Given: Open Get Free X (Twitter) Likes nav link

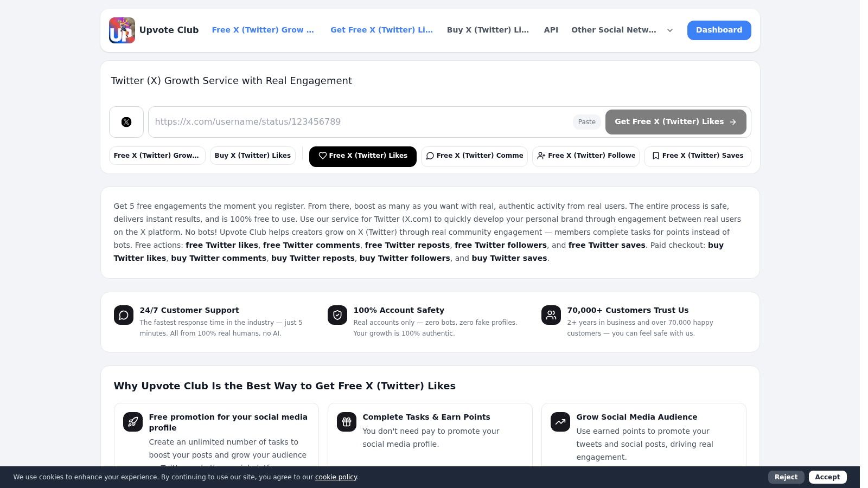Looking at the screenshot, I should 382,30.
